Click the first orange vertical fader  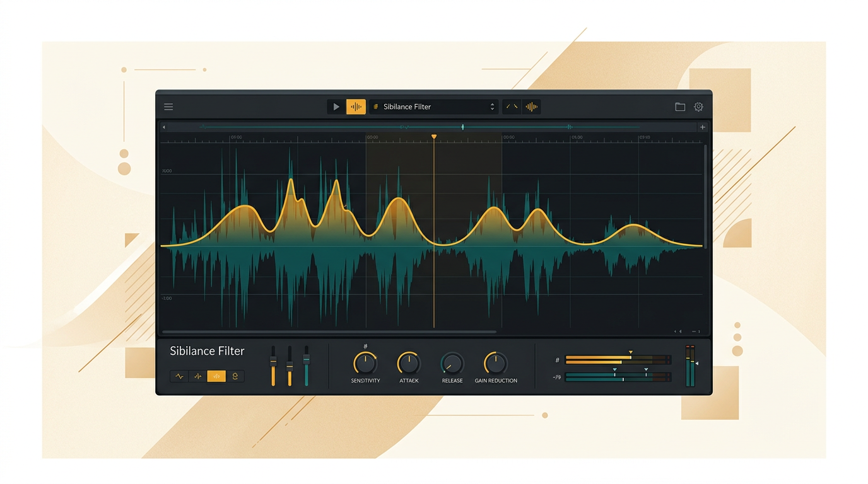273,366
